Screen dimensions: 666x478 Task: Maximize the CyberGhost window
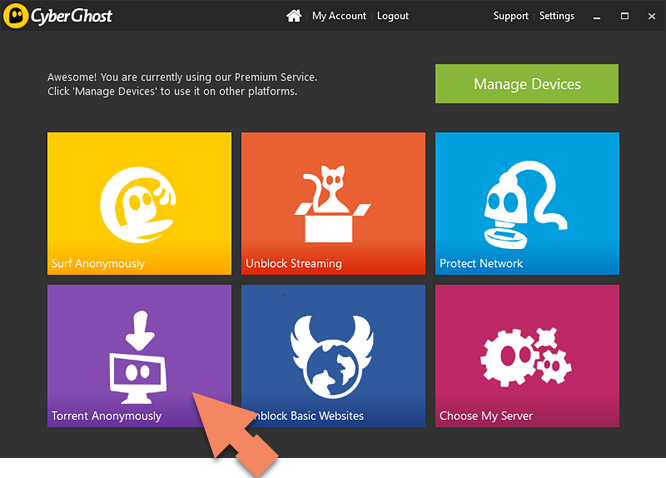pyautogui.click(x=624, y=16)
